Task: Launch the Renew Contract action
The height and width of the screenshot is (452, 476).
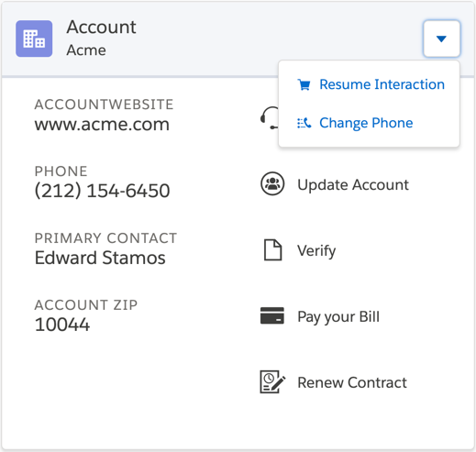Action: pyautogui.click(x=352, y=382)
